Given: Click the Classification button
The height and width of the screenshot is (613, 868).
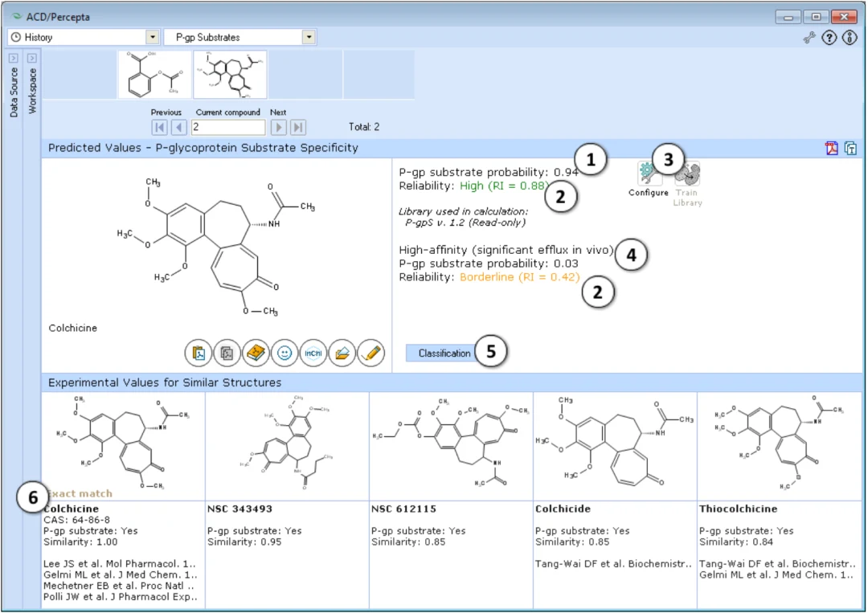Looking at the screenshot, I should tap(444, 353).
